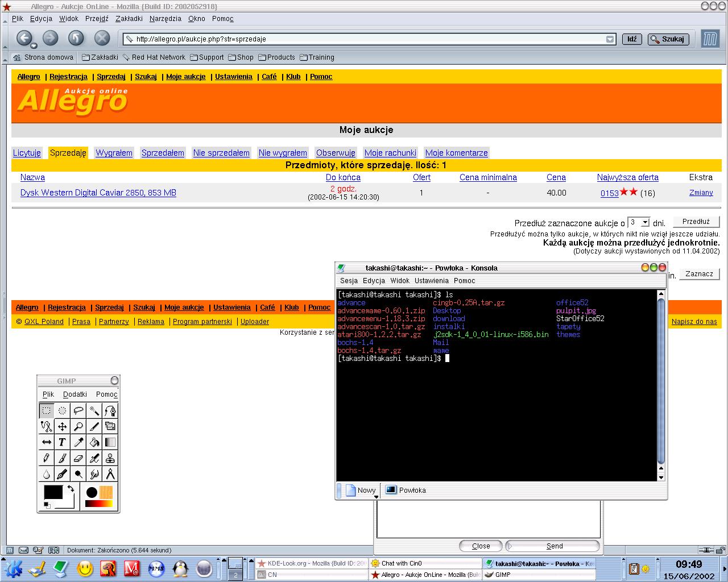Select GIMP gradient blend tool
728x582 pixels.
(x=110, y=442)
